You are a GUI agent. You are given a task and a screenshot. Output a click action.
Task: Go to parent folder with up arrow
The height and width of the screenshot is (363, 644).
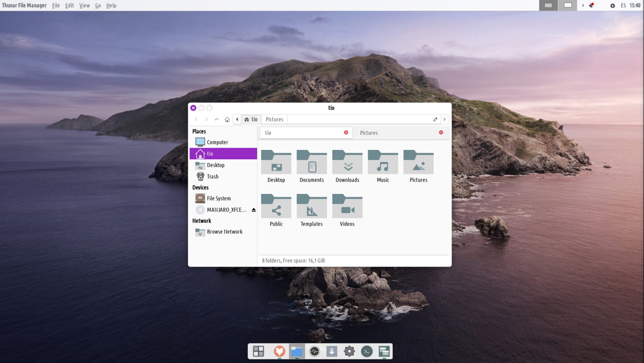pos(217,119)
